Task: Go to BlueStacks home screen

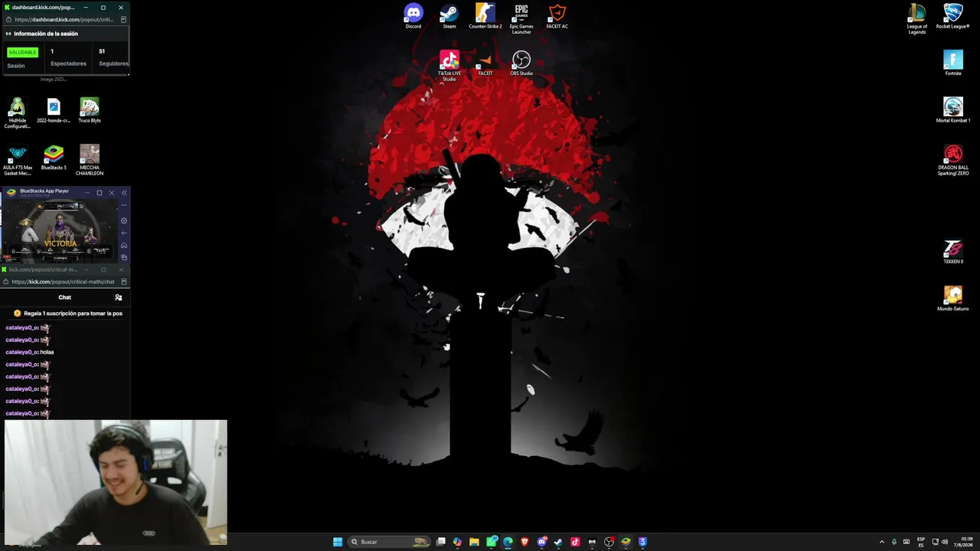Action: (124, 246)
